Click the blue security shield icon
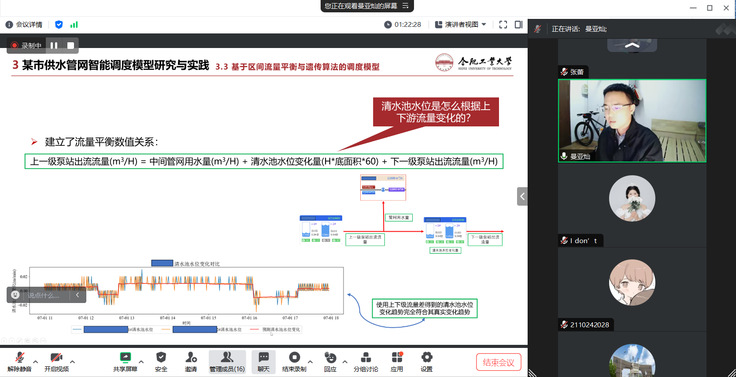The height and width of the screenshot is (377, 736). tap(59, 24)
